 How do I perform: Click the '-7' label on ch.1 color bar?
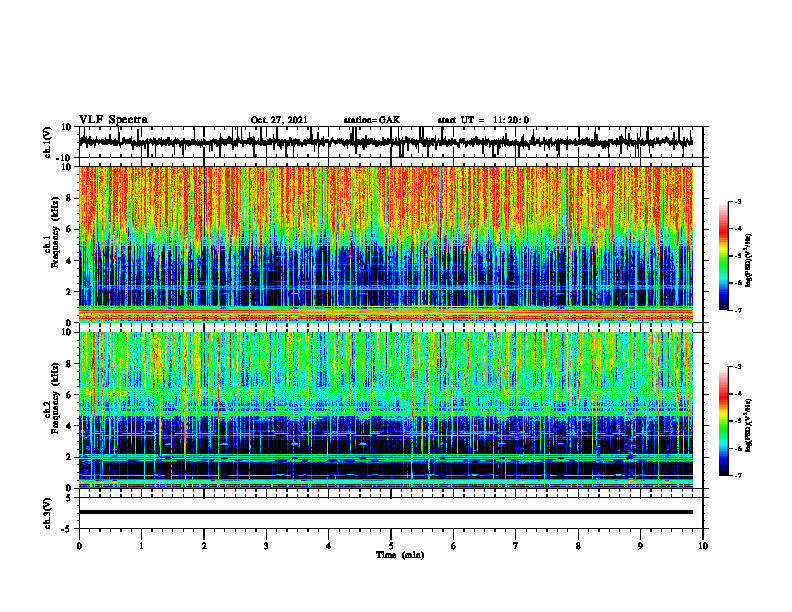coord(738,310)
